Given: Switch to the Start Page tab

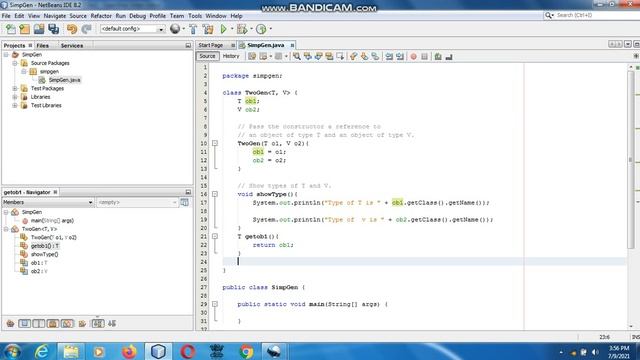Looking at the screenshot, I should 211,45.
